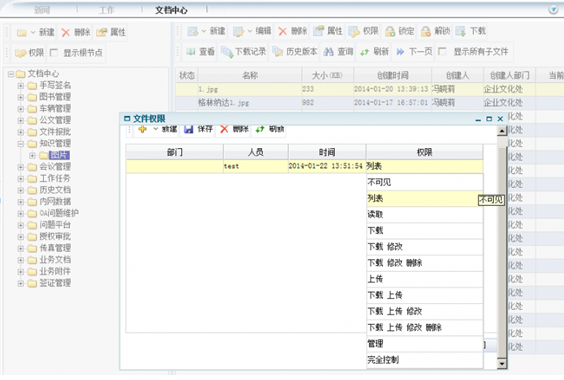Expand the 图书管理 folder
Image resolution: width=564 pixels, height=380 pixels.
point(21,97)
